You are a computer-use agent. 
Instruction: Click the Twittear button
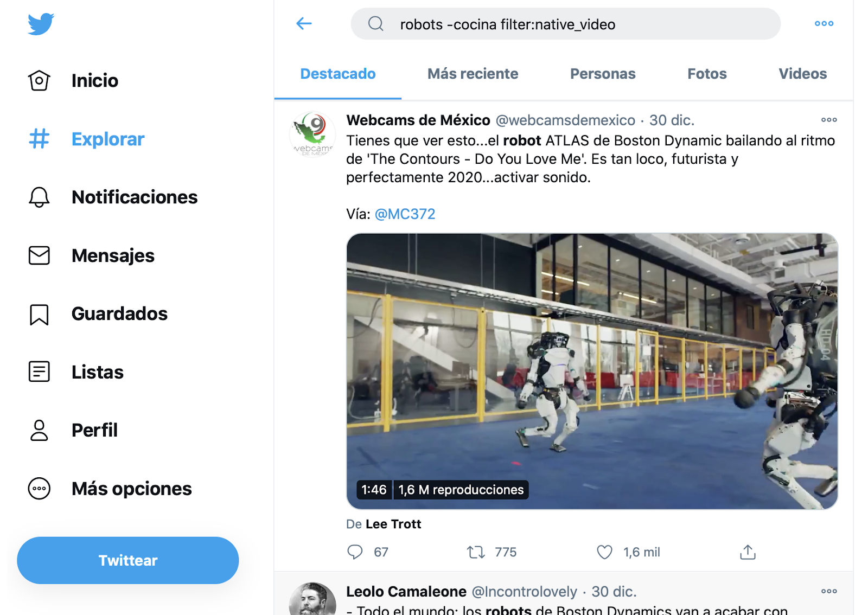pyautogui.click(x=128, y=560)
